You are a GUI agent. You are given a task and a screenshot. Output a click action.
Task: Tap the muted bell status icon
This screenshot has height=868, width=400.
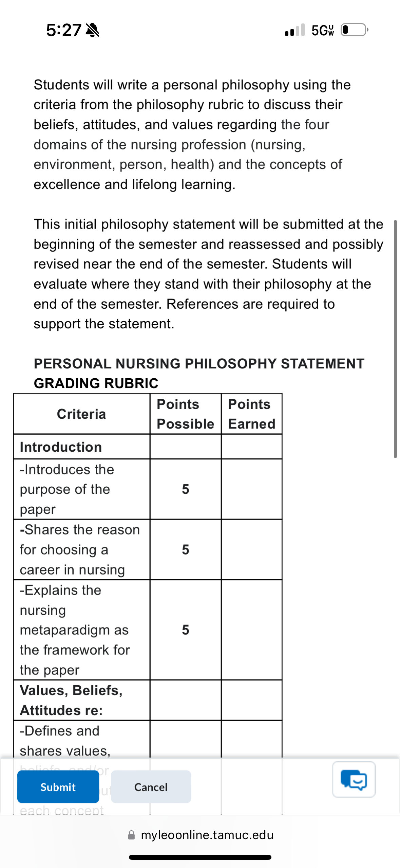(92, 30)
